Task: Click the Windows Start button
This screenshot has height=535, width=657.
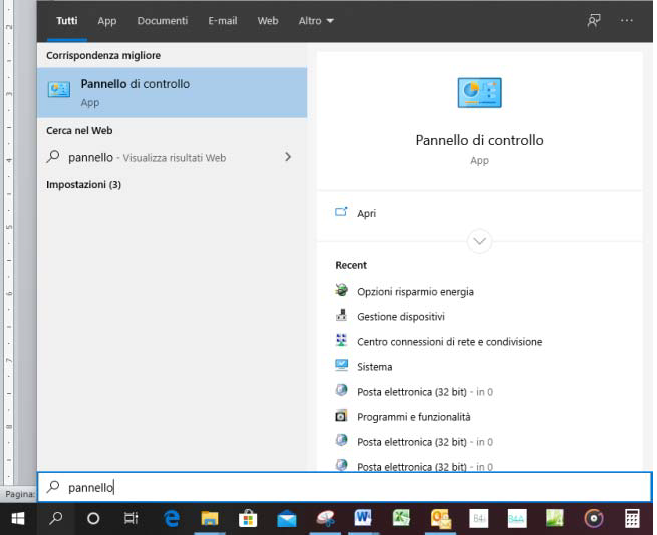Action: [x=18, y=519]
